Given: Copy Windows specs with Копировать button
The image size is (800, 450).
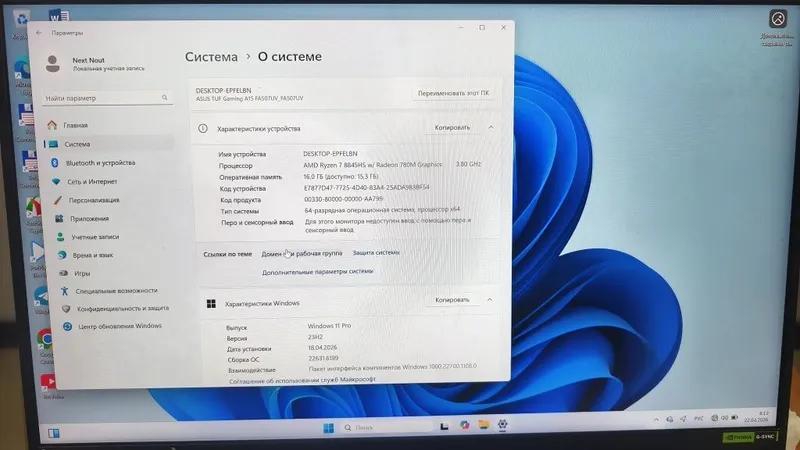Looking at the screenshot, I should pos(452,300).
